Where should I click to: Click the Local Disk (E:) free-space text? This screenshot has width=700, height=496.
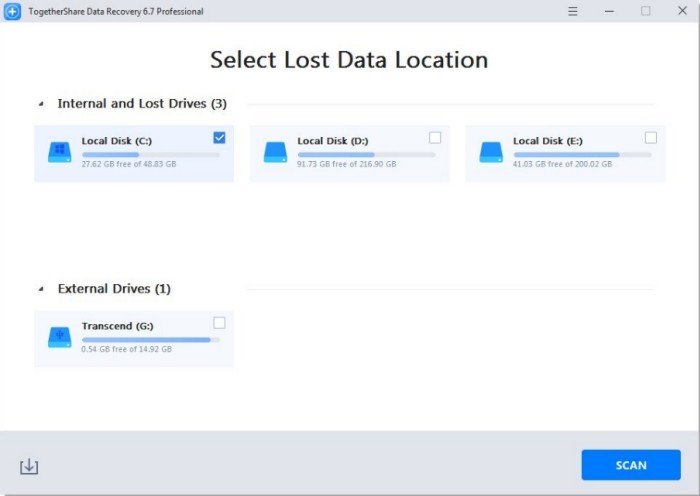562,164
